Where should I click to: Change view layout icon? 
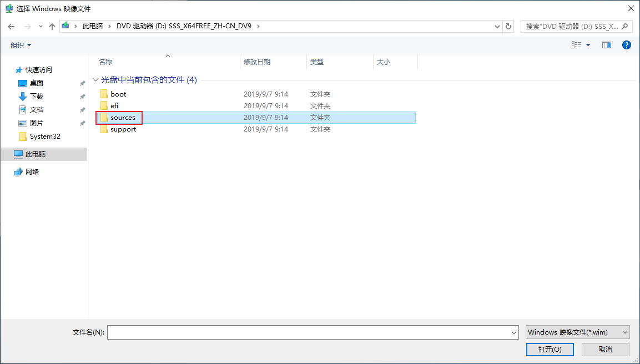click(x=576, y=45)
